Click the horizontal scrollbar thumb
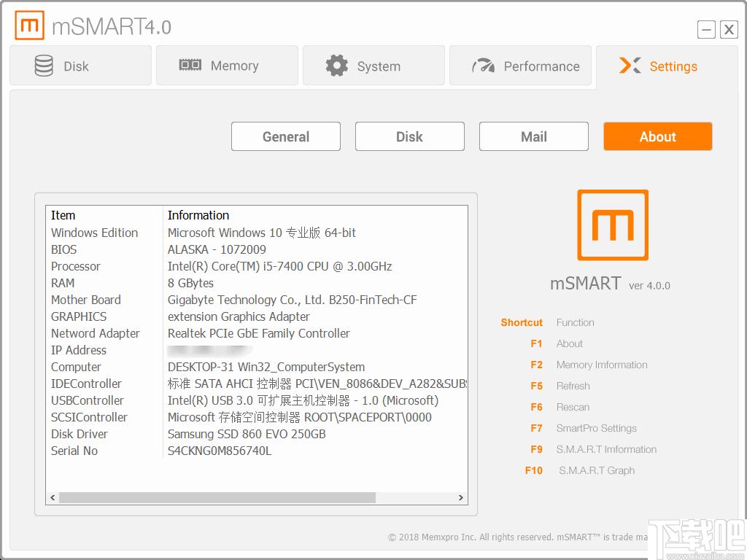 [217, 497]
